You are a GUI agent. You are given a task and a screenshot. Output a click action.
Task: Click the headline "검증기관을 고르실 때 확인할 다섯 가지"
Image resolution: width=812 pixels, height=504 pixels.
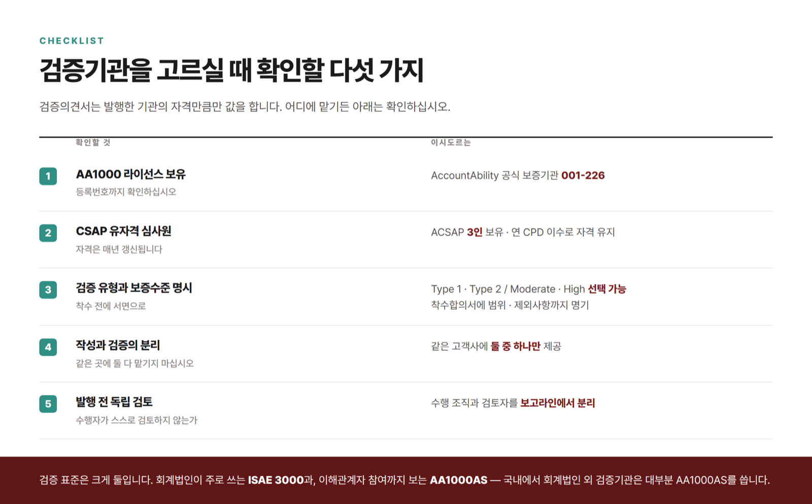231,70
